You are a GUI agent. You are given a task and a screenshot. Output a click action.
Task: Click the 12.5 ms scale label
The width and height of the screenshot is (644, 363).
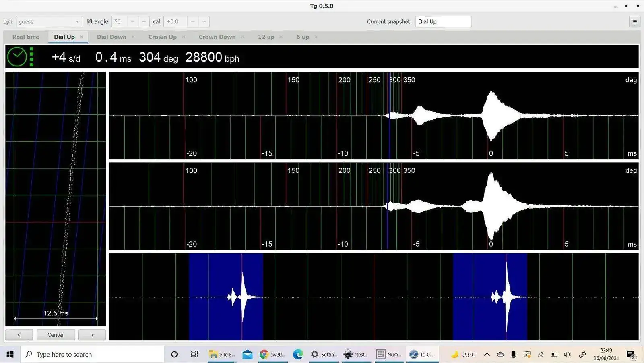[x=56, y=313]
